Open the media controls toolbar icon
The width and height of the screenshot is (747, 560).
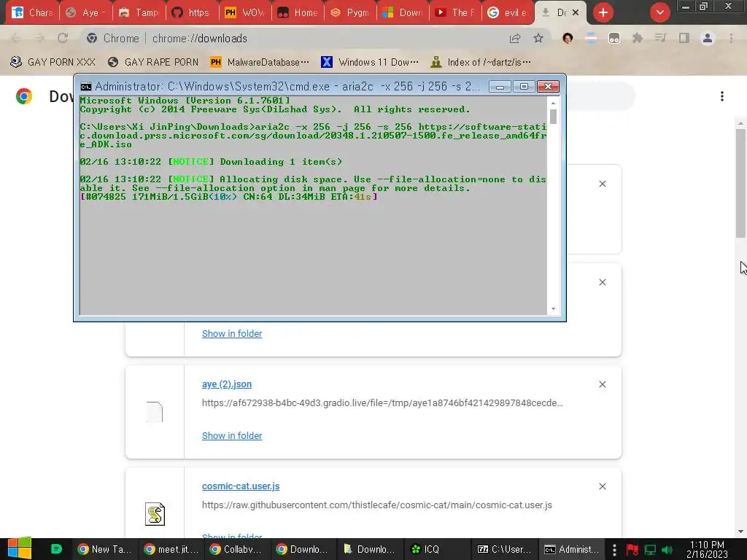pyautogui.click(x=660, y=38)
